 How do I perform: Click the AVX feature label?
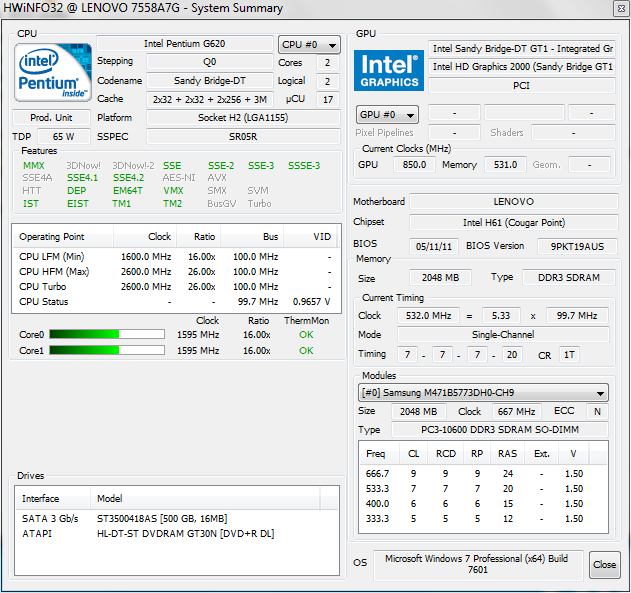coord(217,177)
